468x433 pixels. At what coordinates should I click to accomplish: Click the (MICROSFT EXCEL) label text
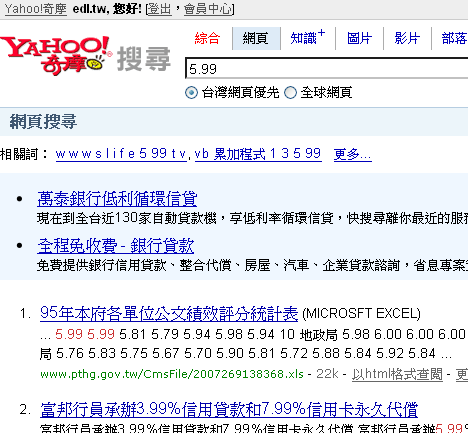click(x=361, y=314)
